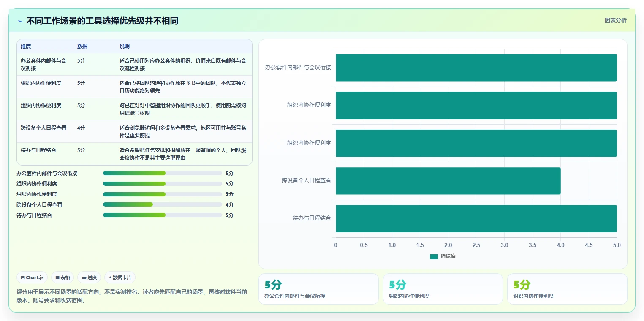The width and height of the screenshot is (644, 321).
Task: Click the 数据 table column header
Action: point(82,46)
